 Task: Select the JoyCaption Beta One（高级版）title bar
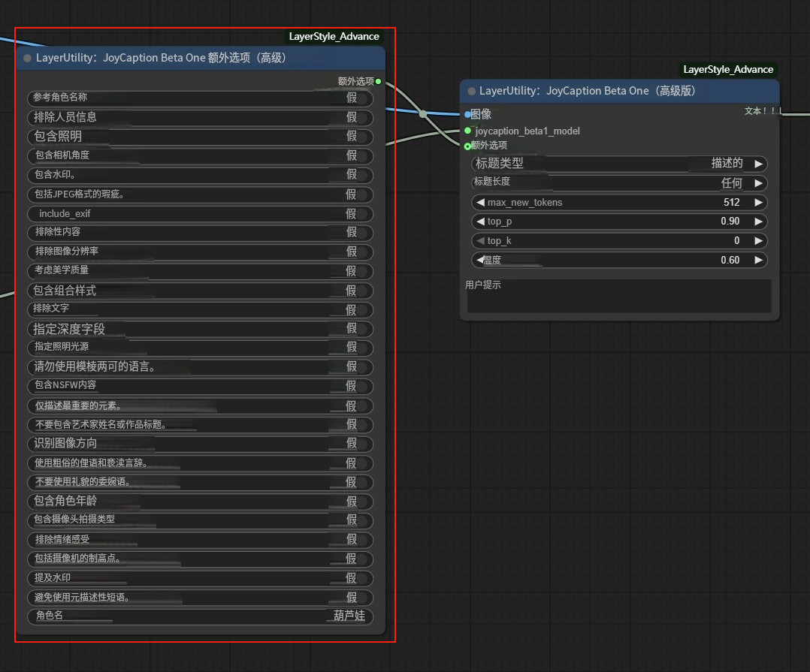619,91
